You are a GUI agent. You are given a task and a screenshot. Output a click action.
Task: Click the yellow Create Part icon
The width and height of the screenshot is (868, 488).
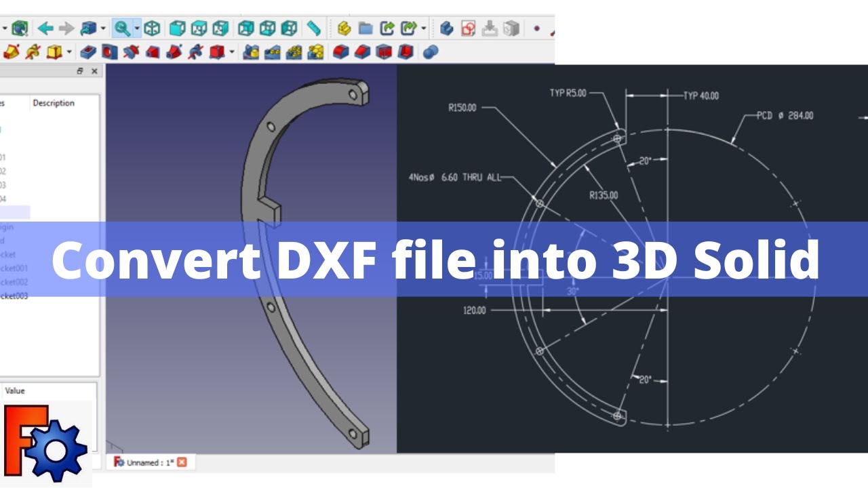pos(344,28)
